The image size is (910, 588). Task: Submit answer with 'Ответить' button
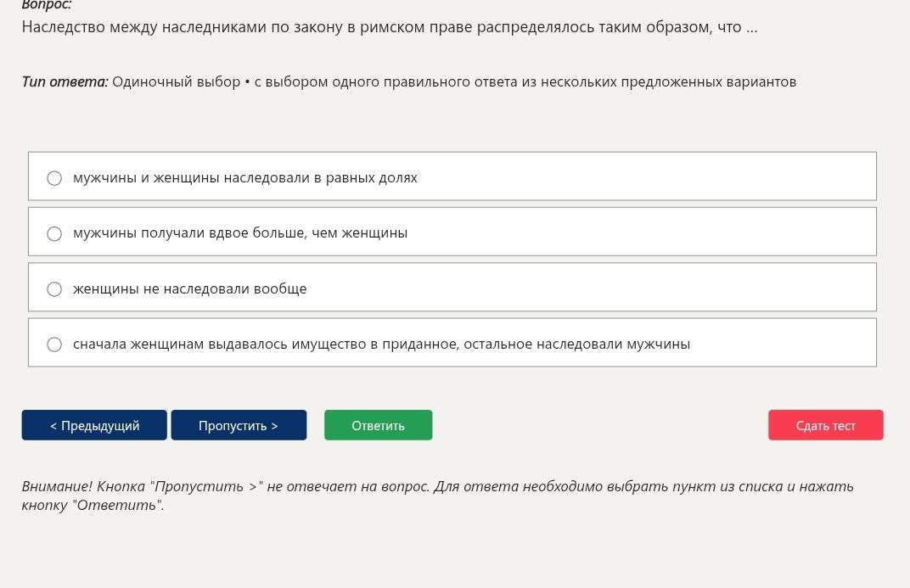[x=378, y=425]
